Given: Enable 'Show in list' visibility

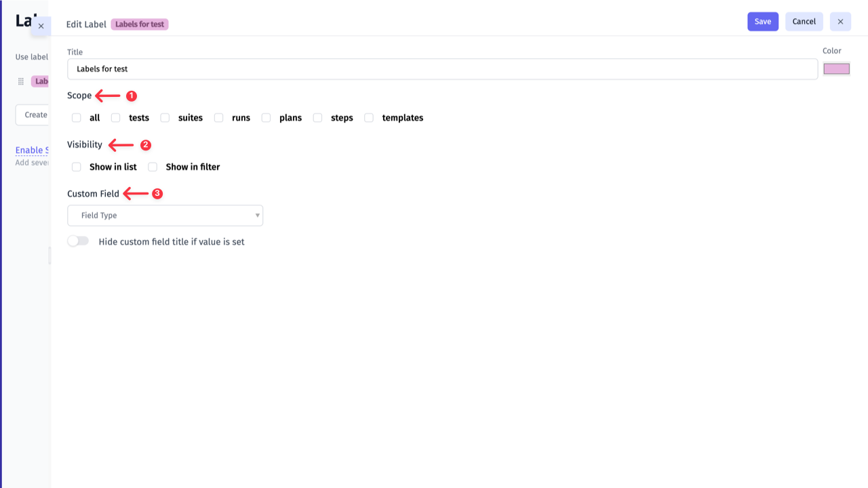Looking at the screenshot, I should click(x=77, y=167).
